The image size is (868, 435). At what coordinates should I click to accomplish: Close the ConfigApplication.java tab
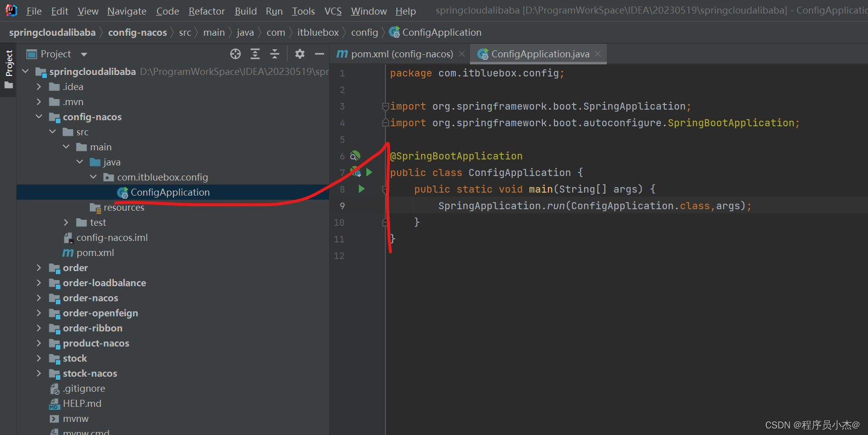[598, 54]
